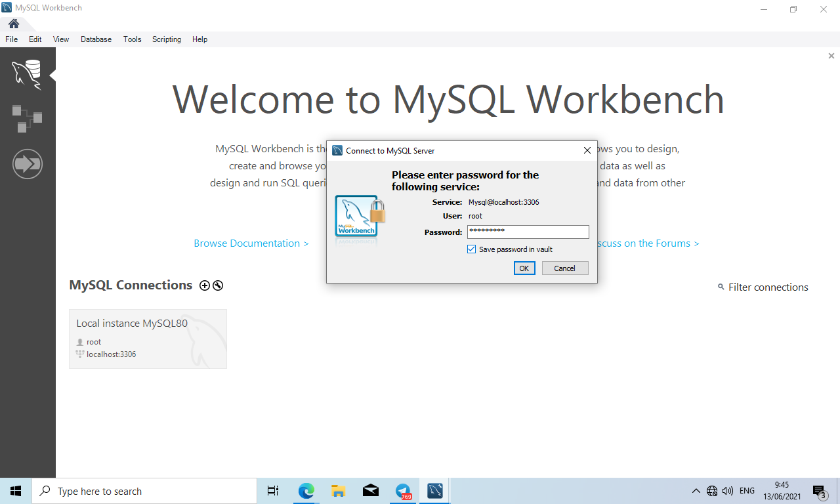Image resolution: width=840 pixels, height=504 pixels.
Task: Close the welcome panel with small X
Action: [x=831, y=56]
